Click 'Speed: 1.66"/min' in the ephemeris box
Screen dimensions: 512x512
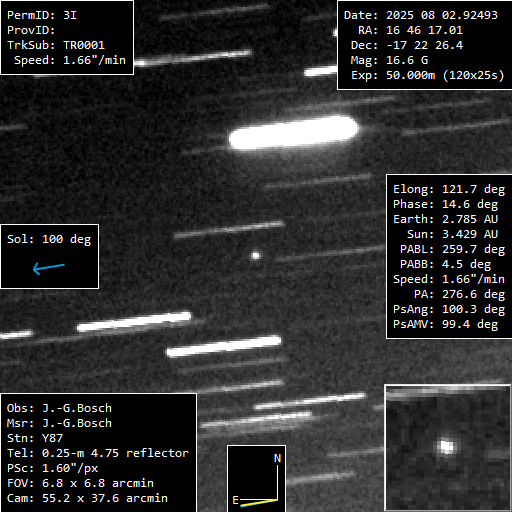[x=449, y=279]
